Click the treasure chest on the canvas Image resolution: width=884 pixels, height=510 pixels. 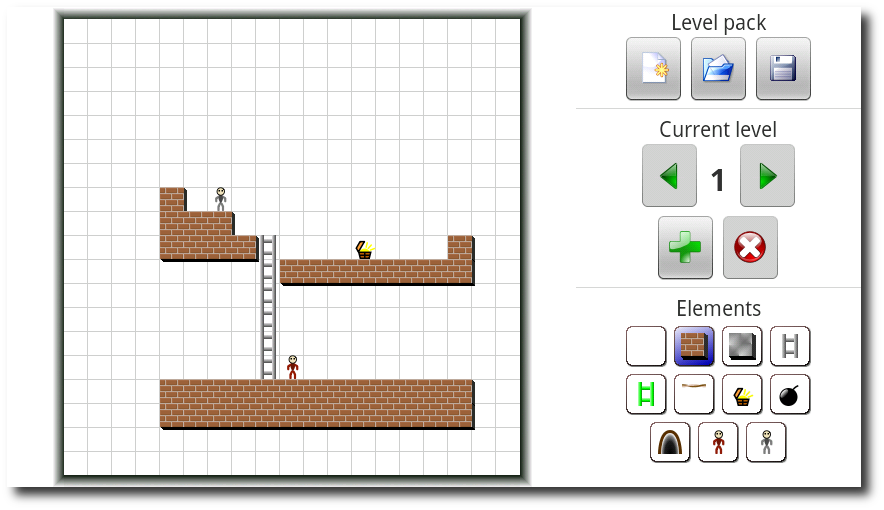coord(365,250)
